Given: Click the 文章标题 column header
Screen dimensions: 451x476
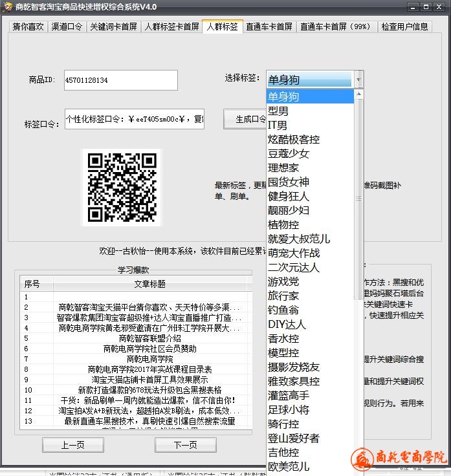Looking at the screenshot, I should 150,284.
